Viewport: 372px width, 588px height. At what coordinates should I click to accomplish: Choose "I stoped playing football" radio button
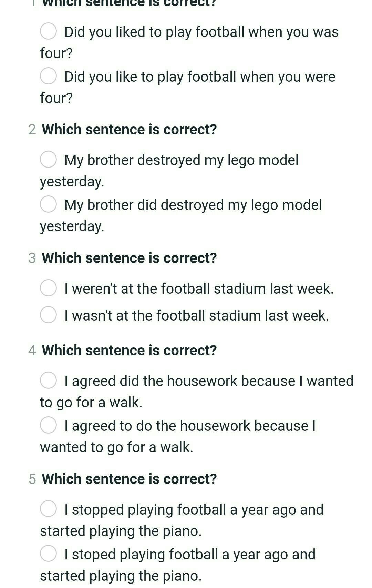click(48, 554)
